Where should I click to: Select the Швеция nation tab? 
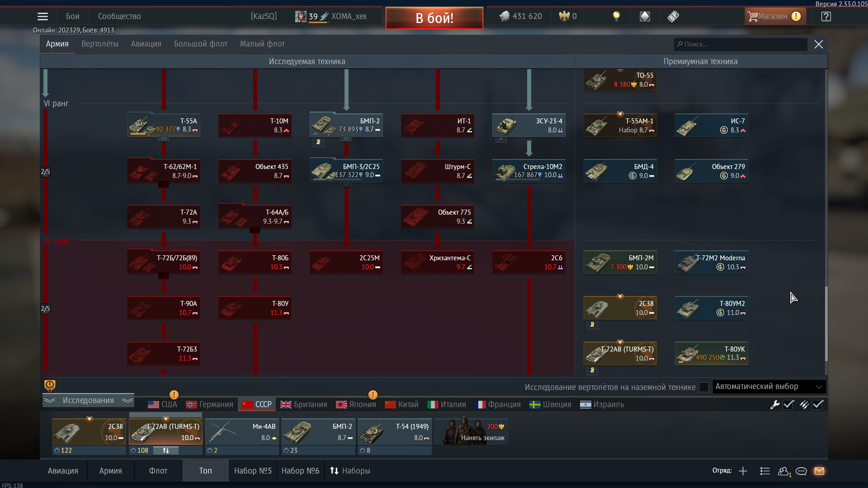tap(550, 404)
